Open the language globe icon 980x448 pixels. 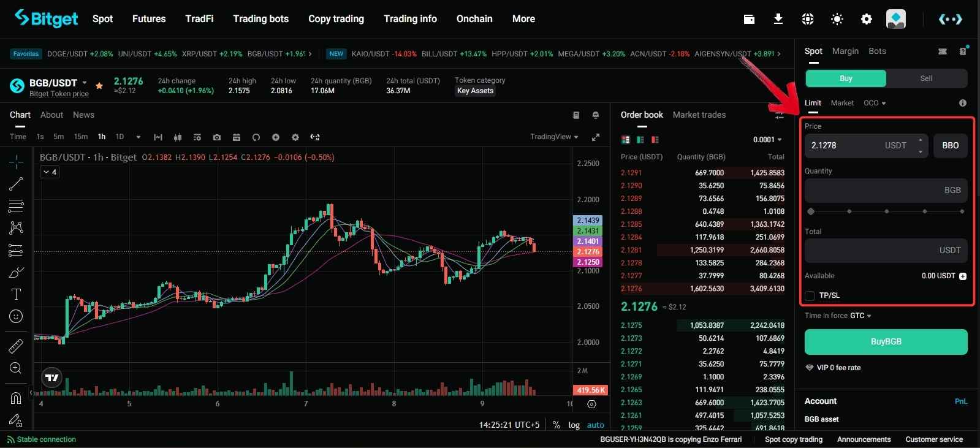click(x=808, y=19)
